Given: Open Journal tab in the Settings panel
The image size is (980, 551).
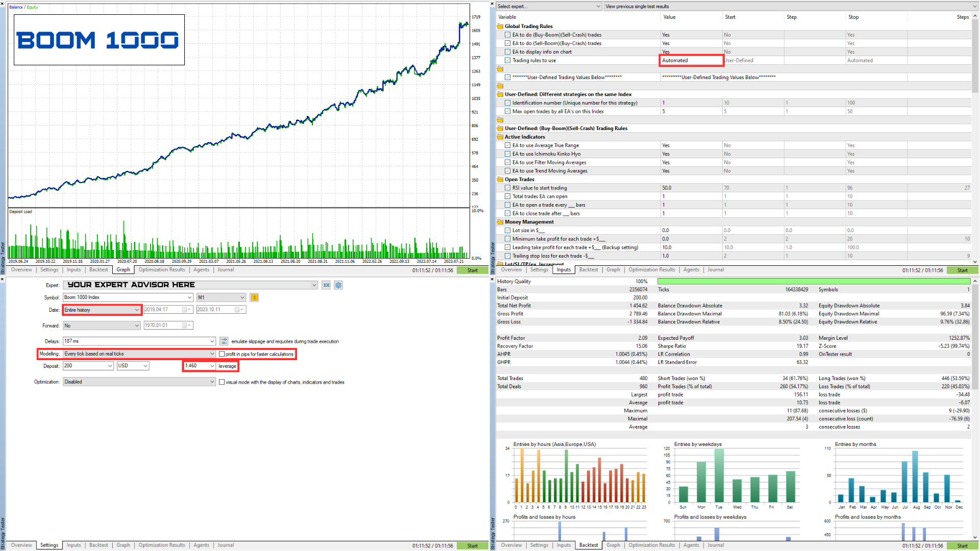Looking at the screenshot, I should 226,545.
